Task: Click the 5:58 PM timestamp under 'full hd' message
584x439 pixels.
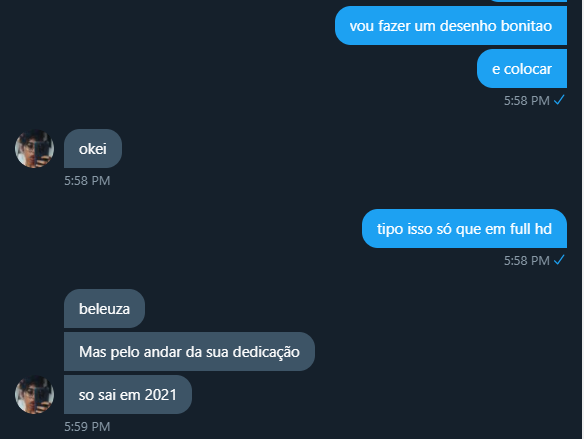Action: tap(527, 260)
